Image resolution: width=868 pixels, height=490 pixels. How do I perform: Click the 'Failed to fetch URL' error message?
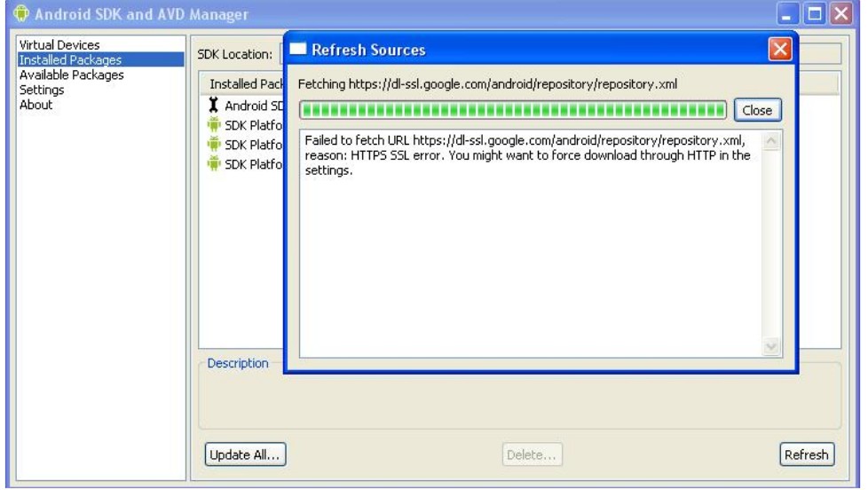[x=527, y=155]
